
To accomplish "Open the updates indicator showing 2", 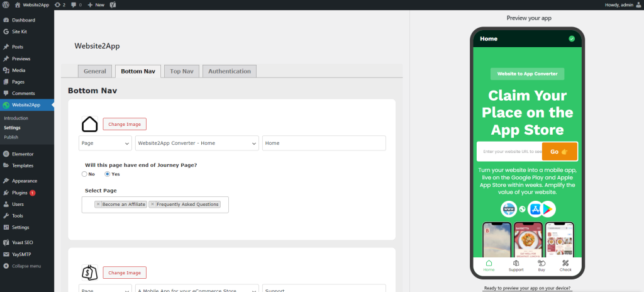I will tap(60, 5).
